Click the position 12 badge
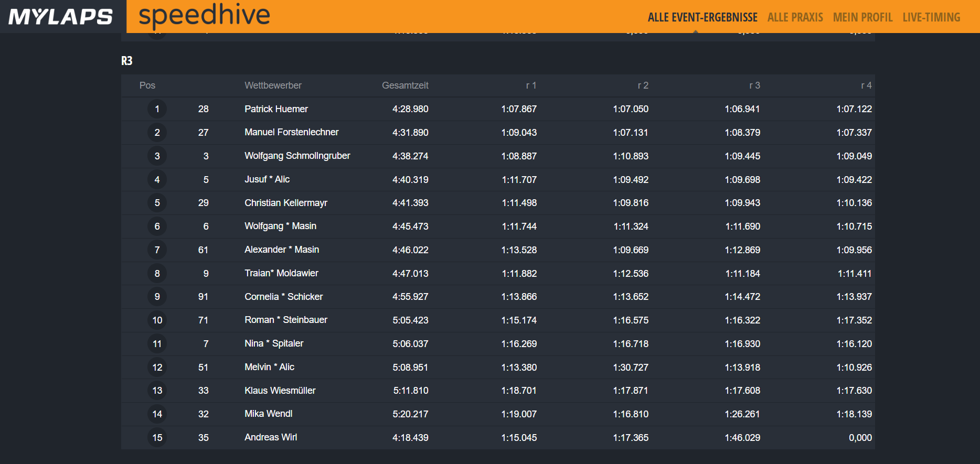 pos(157,368)
